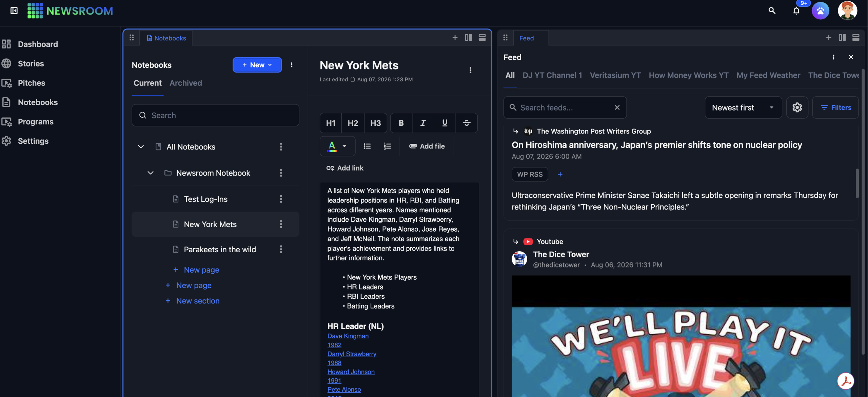Viewport: 868px width, 397px height.
Task: Switch to the Archived notebooks tab
Action: [185, 83]
